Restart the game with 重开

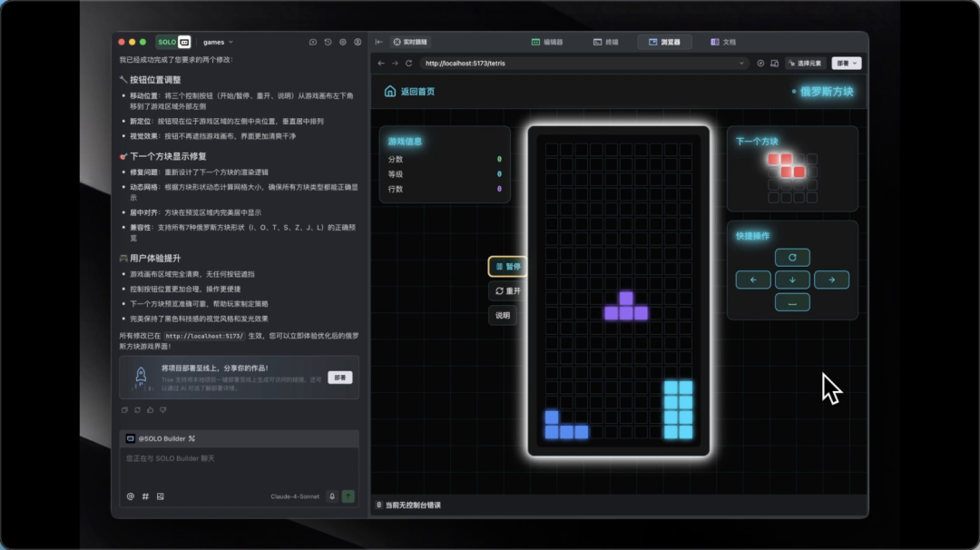(x=507, y=290)
